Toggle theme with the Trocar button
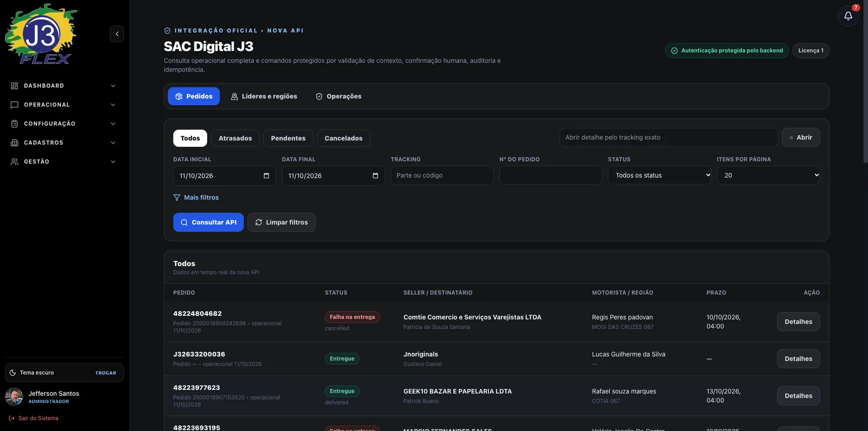 click(x=106, y=373)
